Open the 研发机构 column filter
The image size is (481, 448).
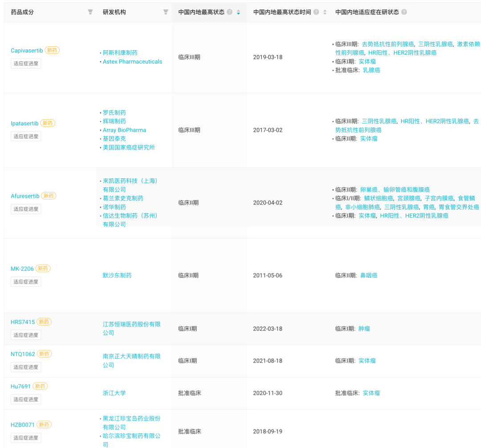[166, 12]
